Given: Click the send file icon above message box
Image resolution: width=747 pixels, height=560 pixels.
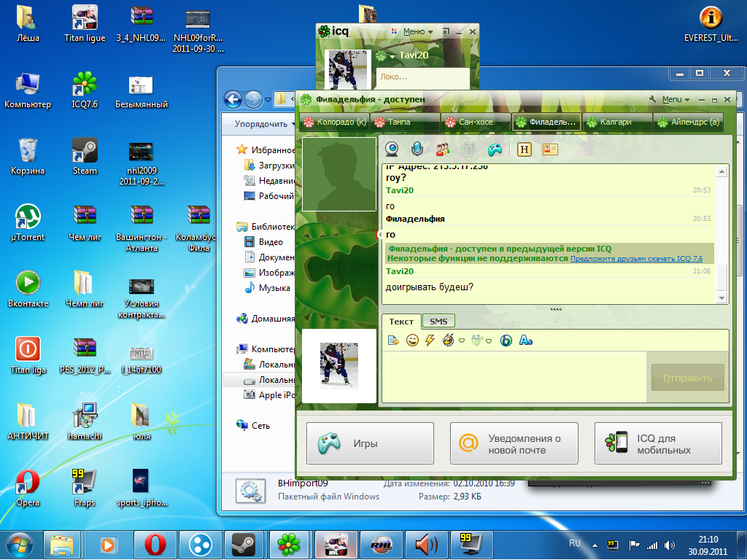Looking at the screenshot, I should 393,341.
